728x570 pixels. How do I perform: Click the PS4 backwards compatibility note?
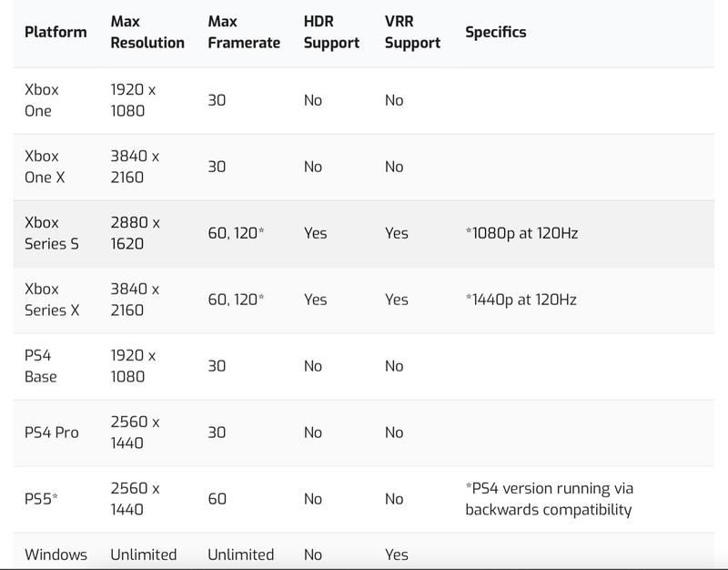coord(548,499)
